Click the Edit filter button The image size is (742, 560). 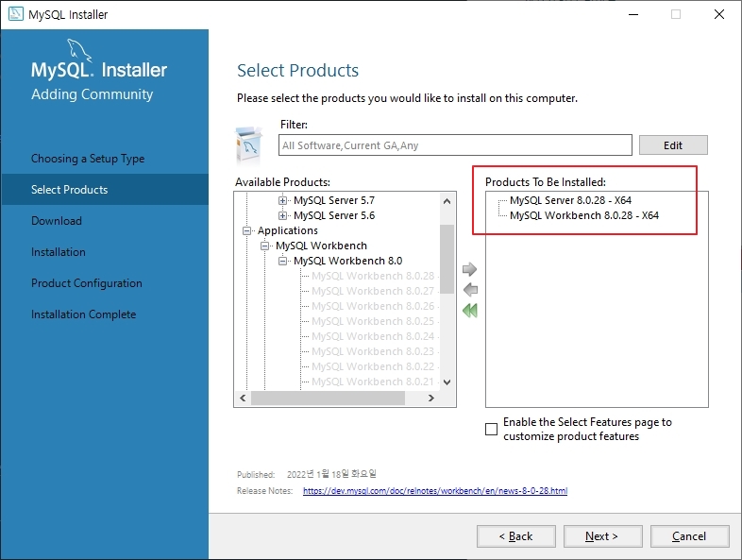(x=673, y=144)
